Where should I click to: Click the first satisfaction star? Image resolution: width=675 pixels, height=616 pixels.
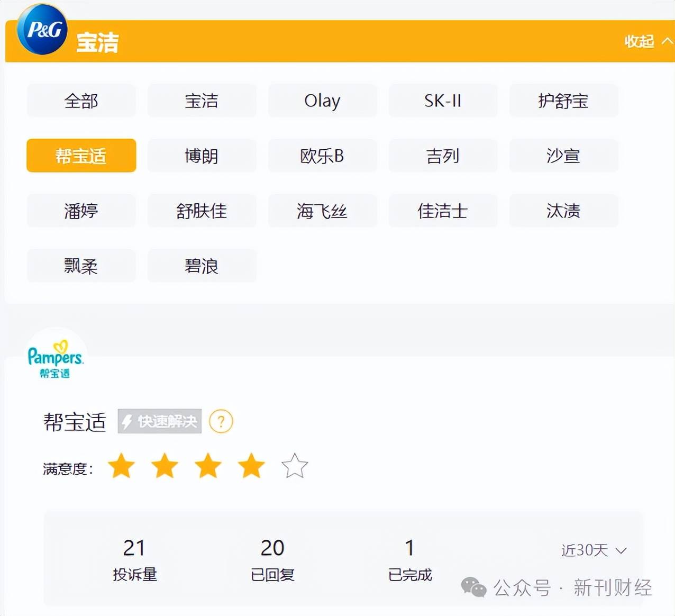point(122,466)
